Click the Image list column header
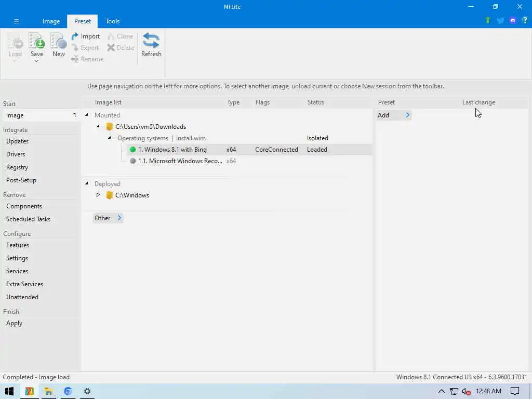532x399 pixels. (108, 102)
